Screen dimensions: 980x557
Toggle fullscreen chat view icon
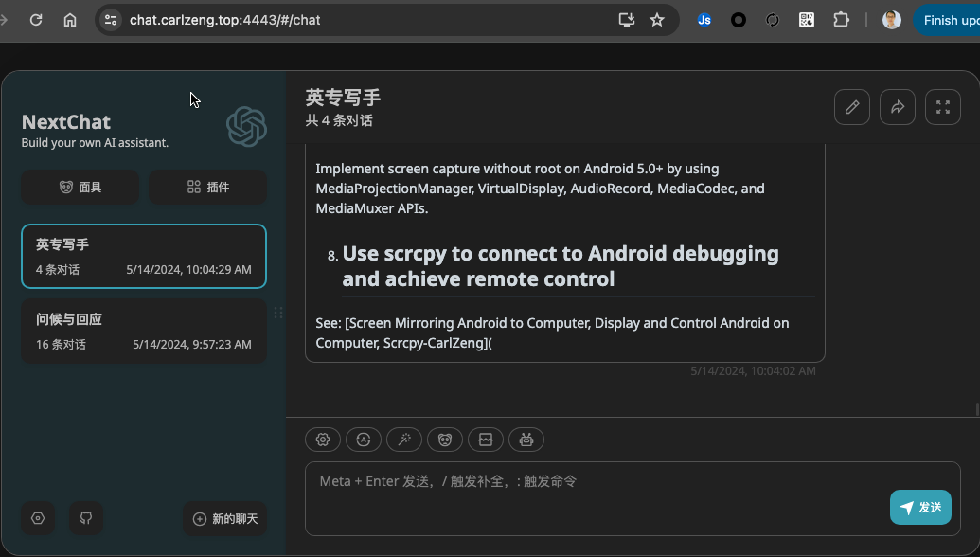coord(942,107)
